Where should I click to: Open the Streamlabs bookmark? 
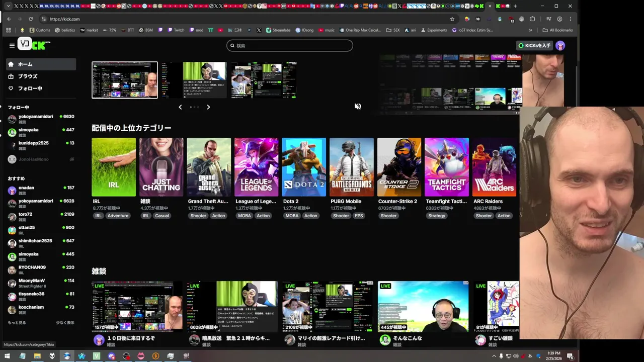tap(278, 30)
